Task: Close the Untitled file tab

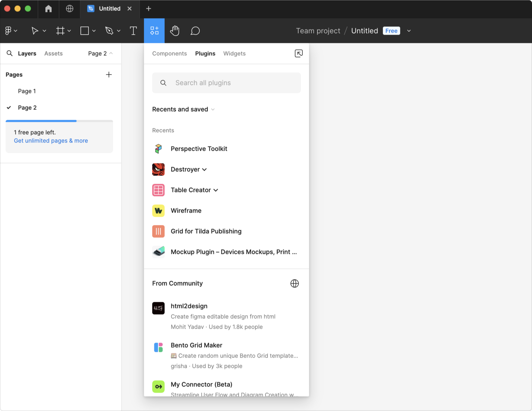Action: point(130,9)
